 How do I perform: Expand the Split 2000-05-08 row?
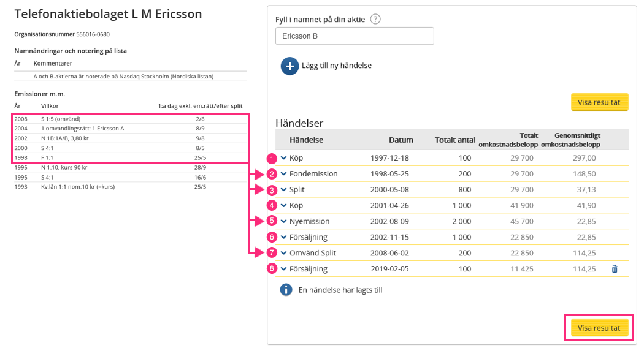point(284,189)
